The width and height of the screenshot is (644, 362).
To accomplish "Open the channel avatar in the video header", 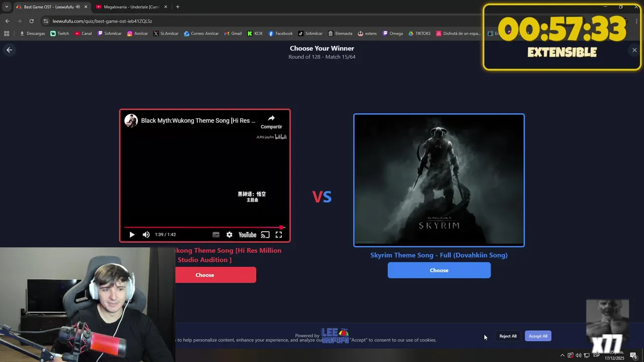I will click(x=131, y=121).
